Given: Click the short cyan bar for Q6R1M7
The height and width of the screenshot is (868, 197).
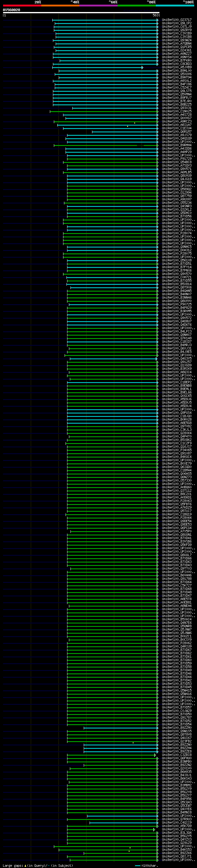Looking at the screenshot, I should 125,132.
